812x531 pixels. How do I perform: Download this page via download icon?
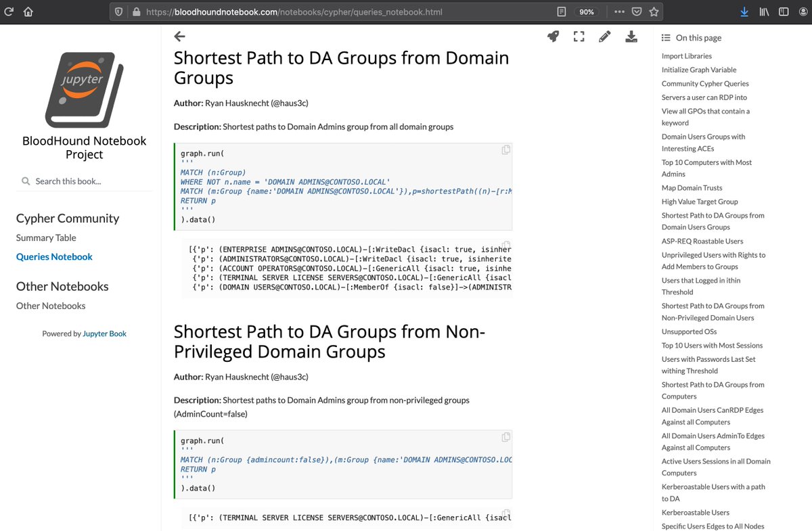click(x=631, y=37)
